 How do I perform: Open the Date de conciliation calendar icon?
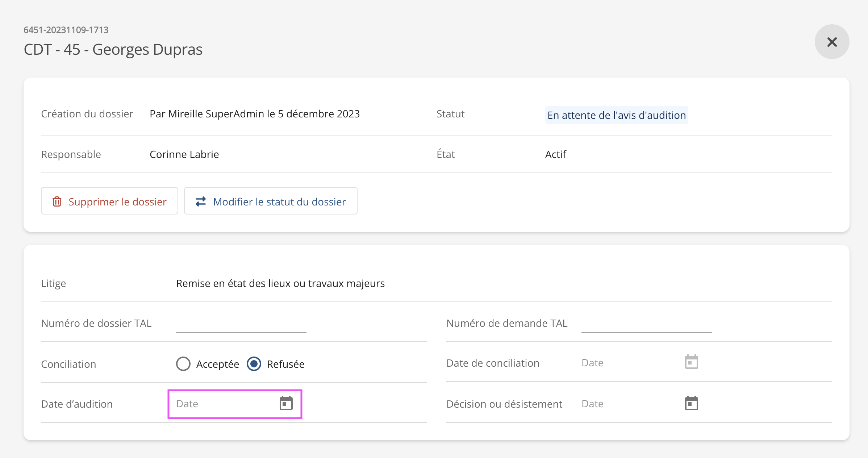click(691, 362)
